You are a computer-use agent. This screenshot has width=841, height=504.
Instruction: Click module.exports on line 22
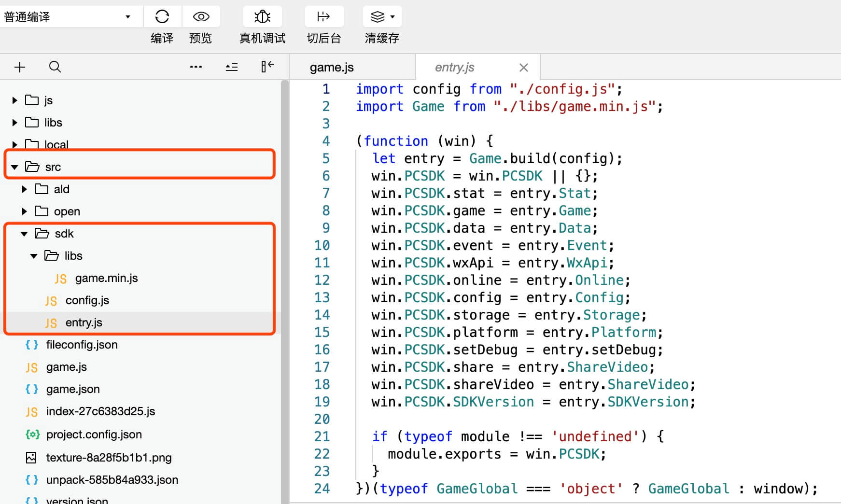pyautogui.click(x=445, y=454)
